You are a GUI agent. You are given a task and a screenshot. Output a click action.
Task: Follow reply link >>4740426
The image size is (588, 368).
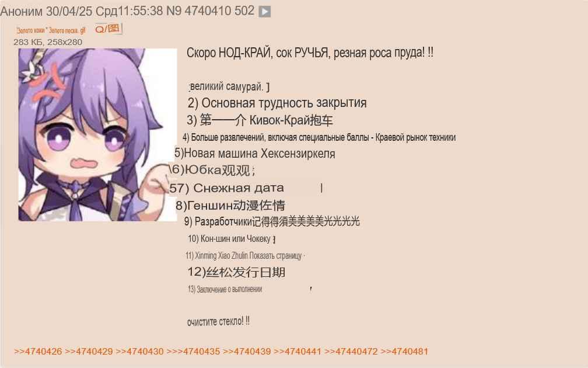[38, 352]
